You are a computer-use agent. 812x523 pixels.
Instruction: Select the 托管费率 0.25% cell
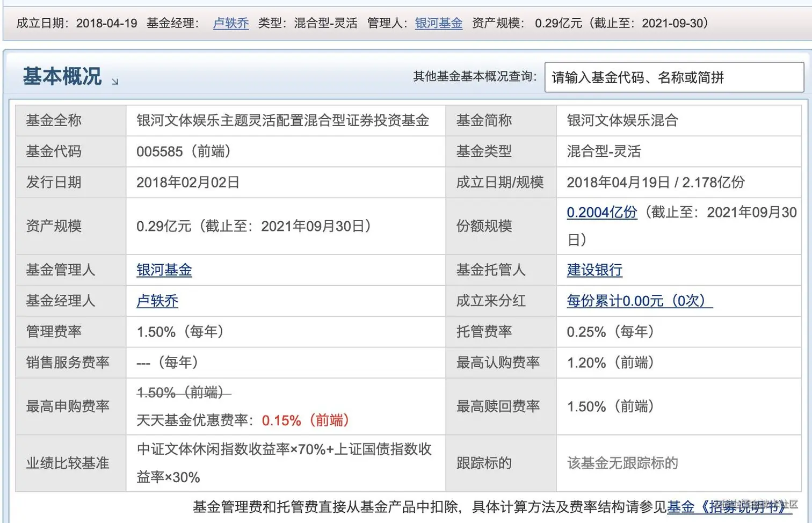click(611, 331)
